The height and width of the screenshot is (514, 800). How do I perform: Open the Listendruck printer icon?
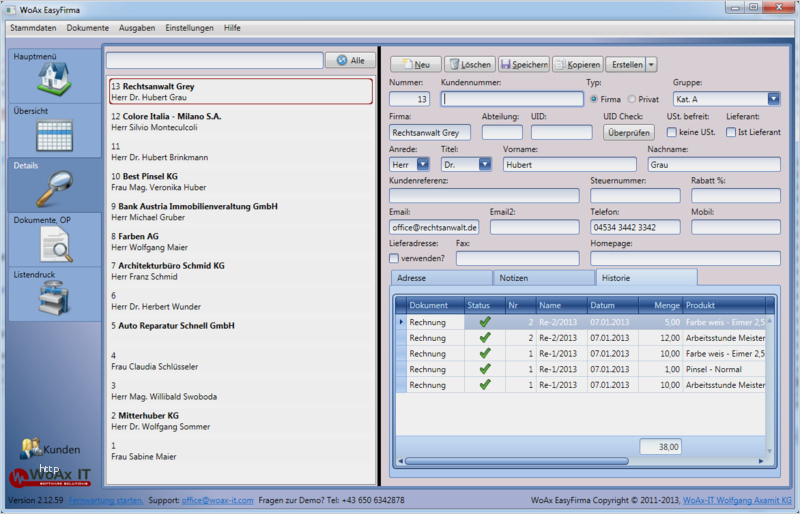[54, 298]
